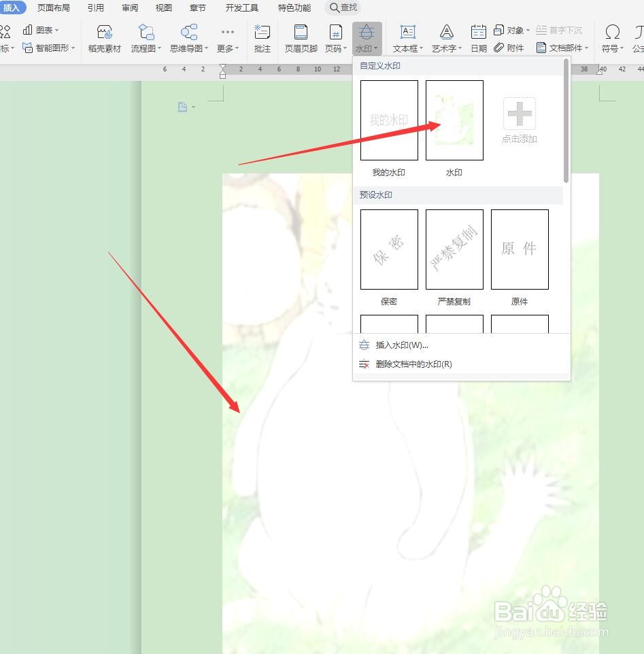Click the document layout options icon
Image resolution: width=644 pixels, height=654 pixels.
pos(183,107)
